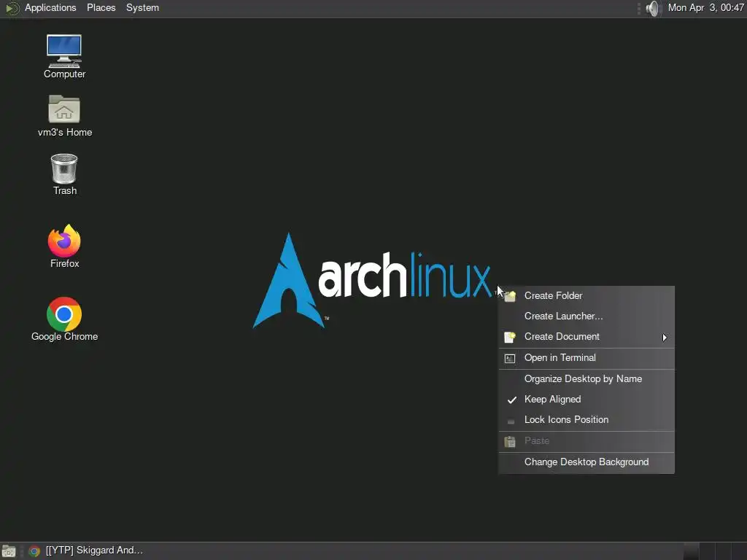Choose Change Desktop Background
This screenshot has width=747, height=560.
587,462
